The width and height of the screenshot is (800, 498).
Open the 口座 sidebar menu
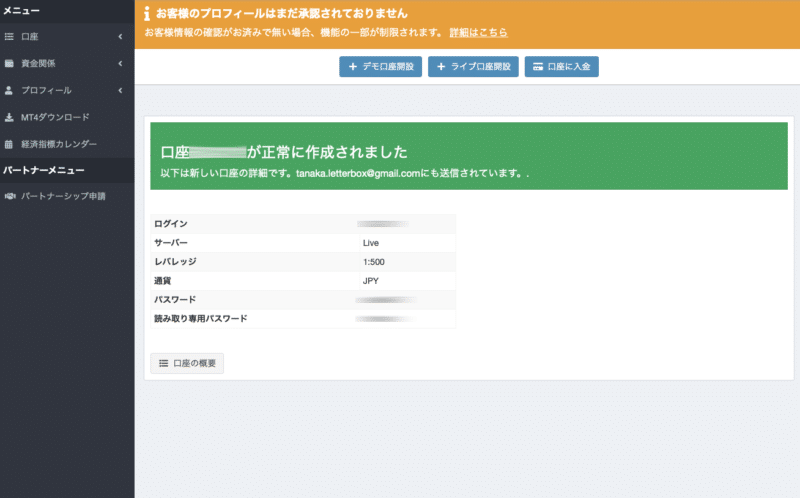[x=67, y=37]
